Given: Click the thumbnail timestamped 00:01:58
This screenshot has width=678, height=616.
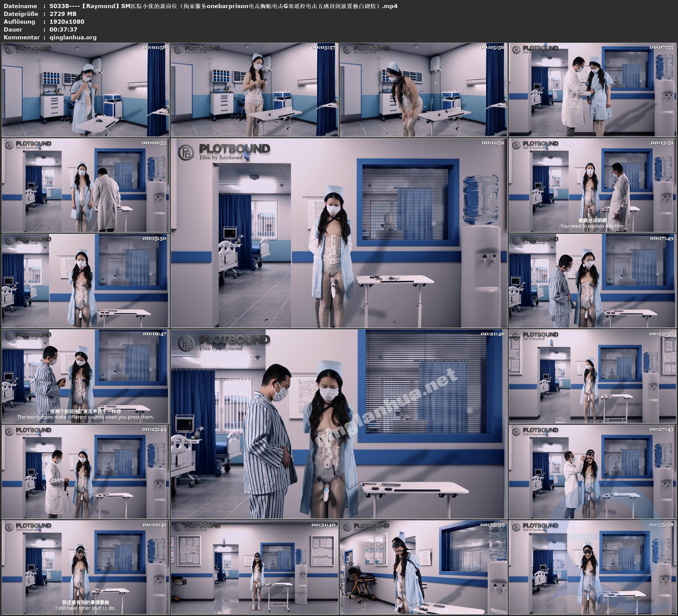Looking at the screenshot, I should (85, 89).
